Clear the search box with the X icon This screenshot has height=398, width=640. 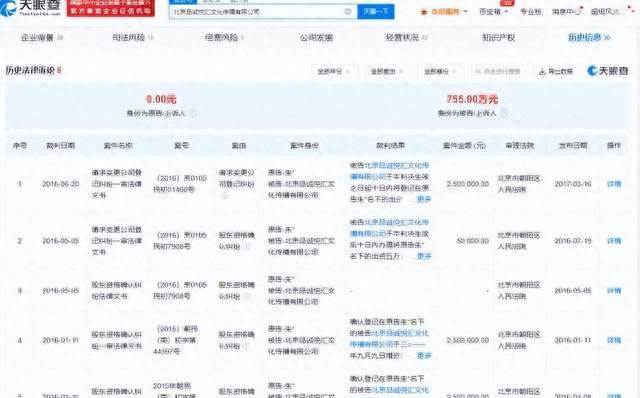click(x=348, y=11)
